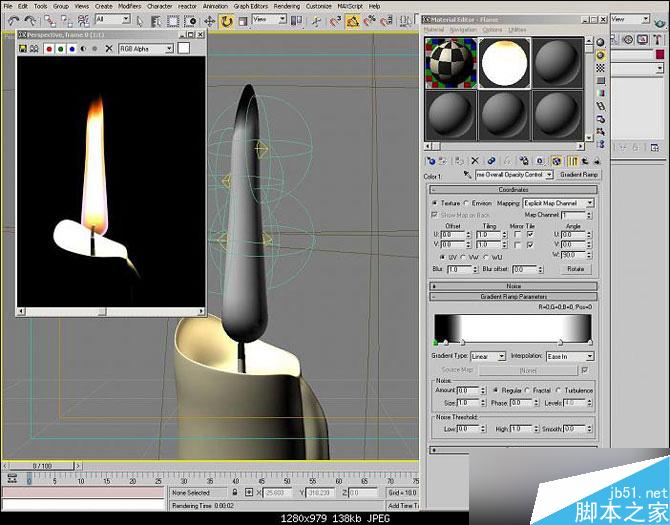The height and width of the screenshot is (525, 670).
Task: Choose the Fractal noise option
Action: point(530,391)
